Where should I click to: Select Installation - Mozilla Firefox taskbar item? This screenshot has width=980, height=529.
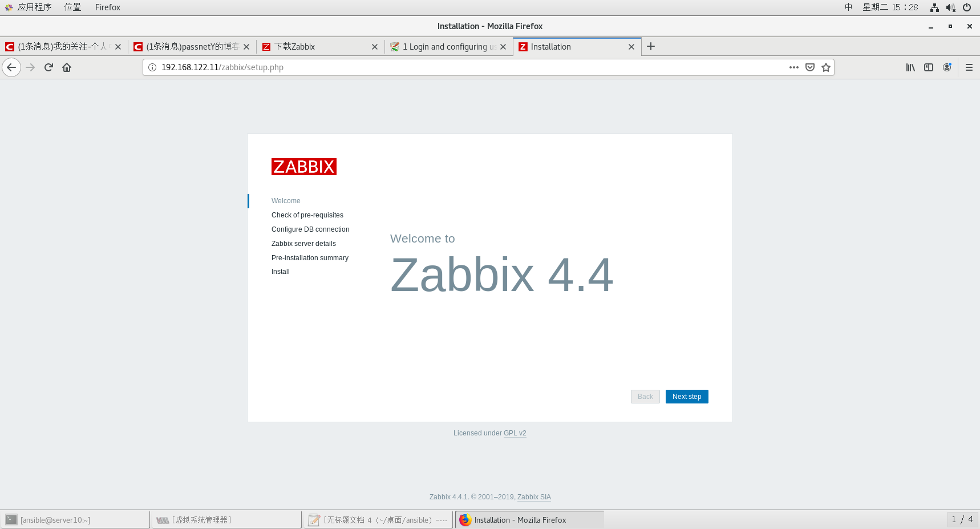click(x=529, y=520)
